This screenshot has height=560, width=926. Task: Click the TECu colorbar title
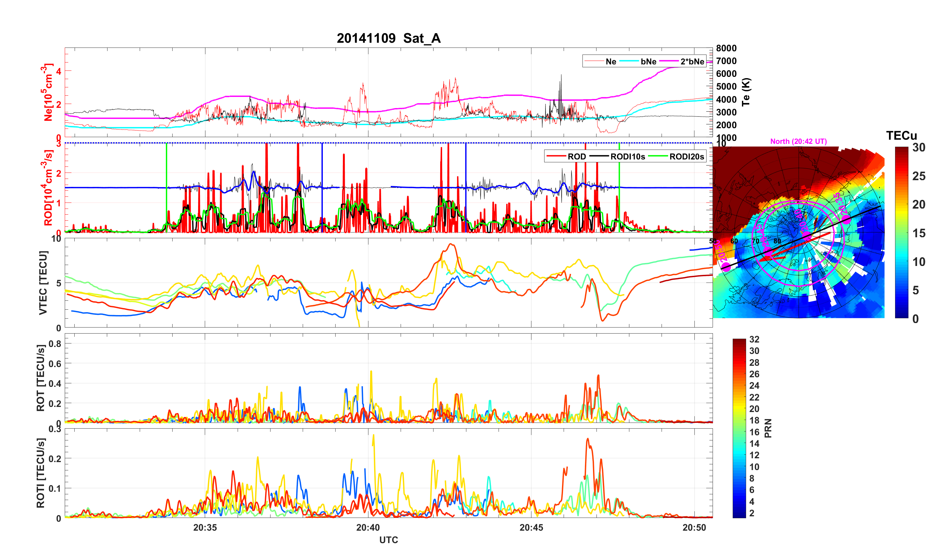tap(901, 136)
